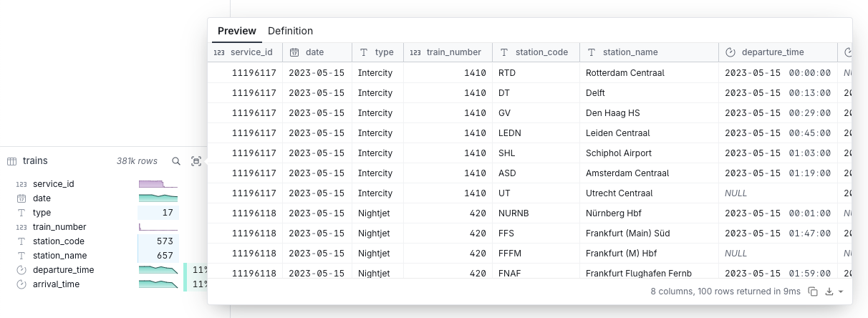Select departure_time column in the sidebar list
868x318 pixels.
click(63, 270)
